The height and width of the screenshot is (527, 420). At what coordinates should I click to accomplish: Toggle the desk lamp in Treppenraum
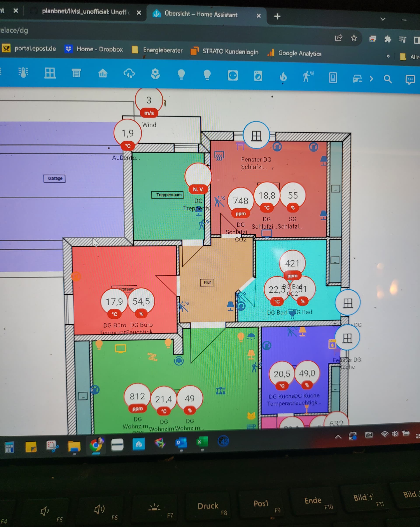199,211
